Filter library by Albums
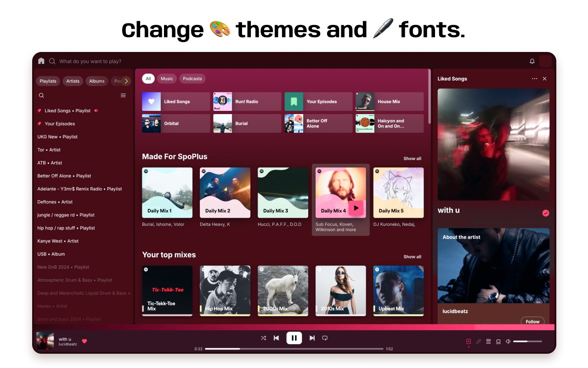Image resolution: width=588 pixels, height=368 pixels. 97,81
